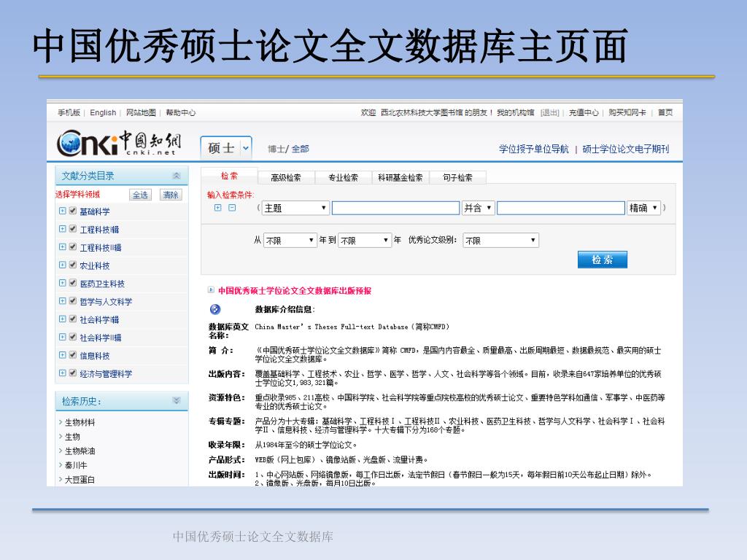
Task: Expand the 农业科技 tree node
Action: (63, 265)
